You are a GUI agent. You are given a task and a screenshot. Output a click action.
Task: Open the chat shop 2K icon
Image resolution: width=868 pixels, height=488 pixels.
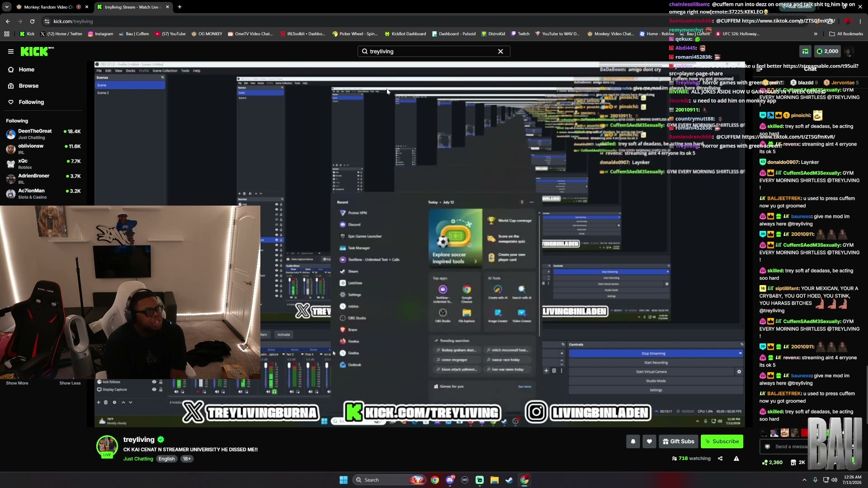click(x=798, y=462)
